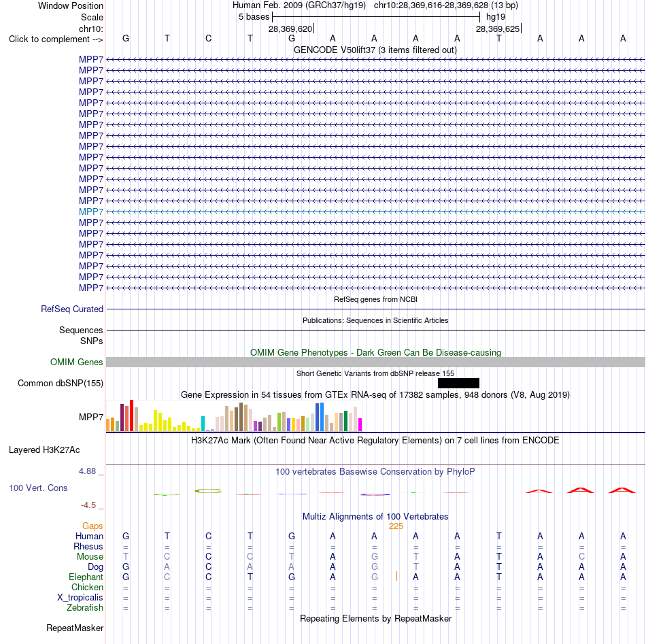
Task: Click the 'Dog' alignment row label
Action: 96,567
